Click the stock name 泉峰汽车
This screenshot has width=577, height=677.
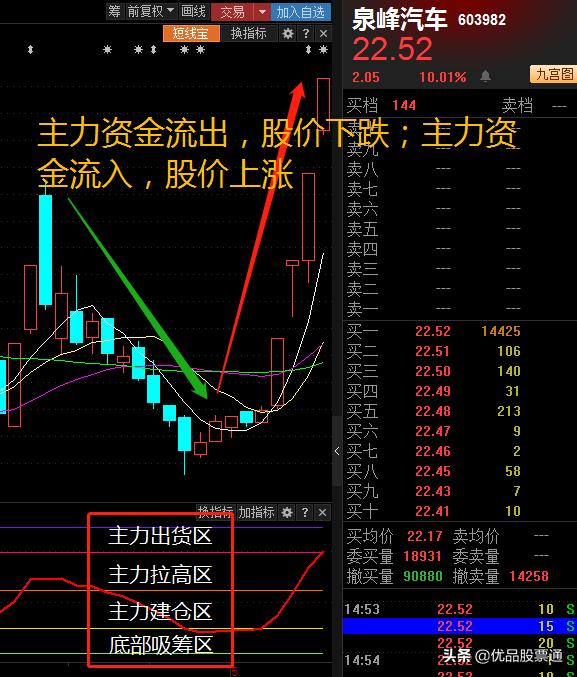coord(399,19)
